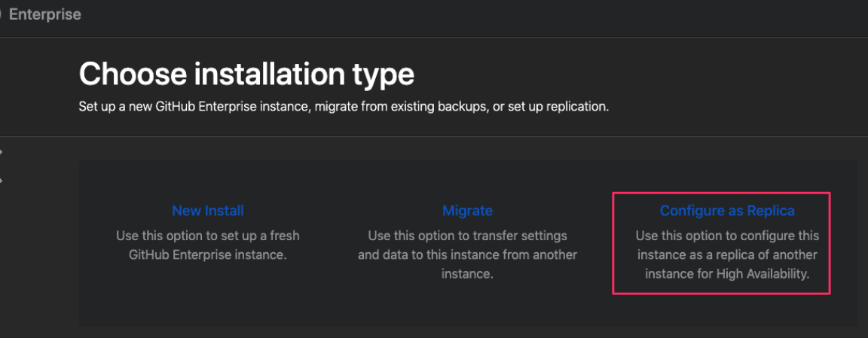868x338 pixels.
Task: Select the Migrate installation type
Action: [467, 211]
